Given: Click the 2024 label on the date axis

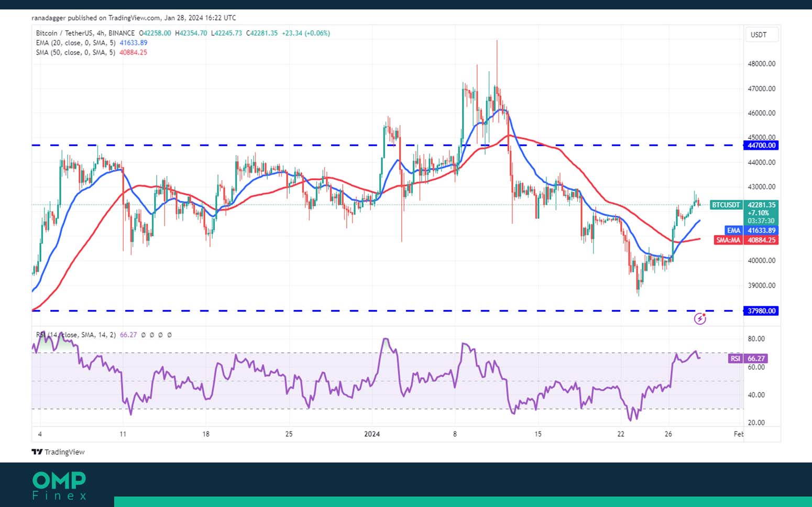Looking at the screenshot, I should tap(372, 434).
